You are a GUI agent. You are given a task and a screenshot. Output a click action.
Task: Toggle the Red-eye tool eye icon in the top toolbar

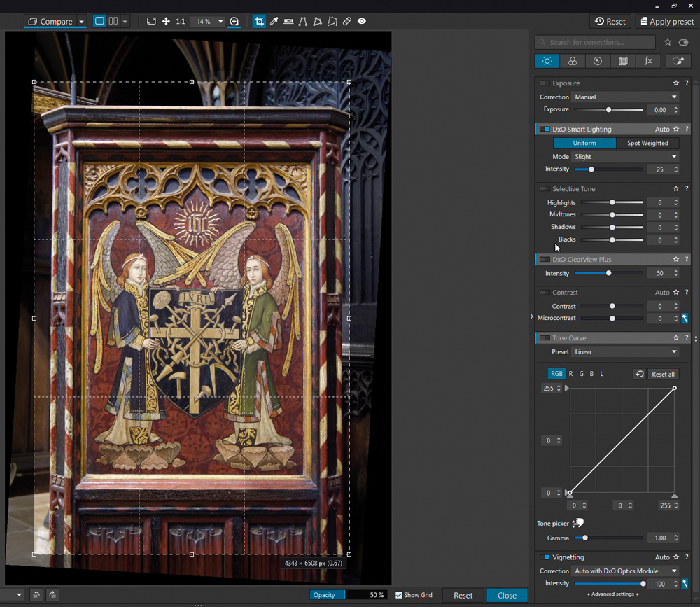(x=362, y=21)
